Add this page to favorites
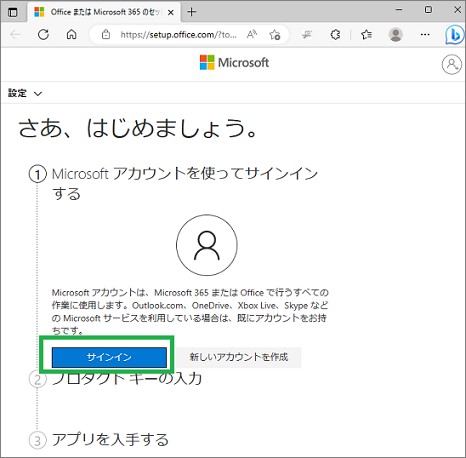 (275, 34)
